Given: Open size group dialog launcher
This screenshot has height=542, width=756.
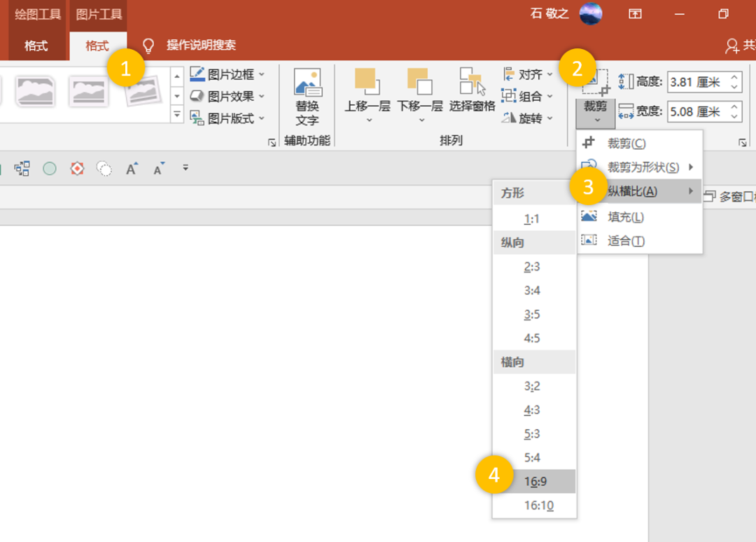Looking at the screenshot, I should (743, 143).
